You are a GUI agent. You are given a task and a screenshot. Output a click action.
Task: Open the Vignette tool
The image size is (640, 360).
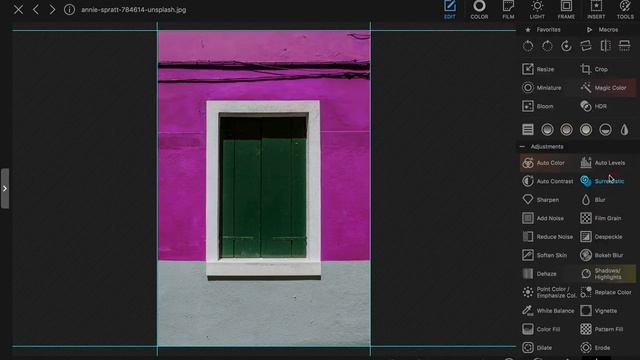[x=599, y=311]
